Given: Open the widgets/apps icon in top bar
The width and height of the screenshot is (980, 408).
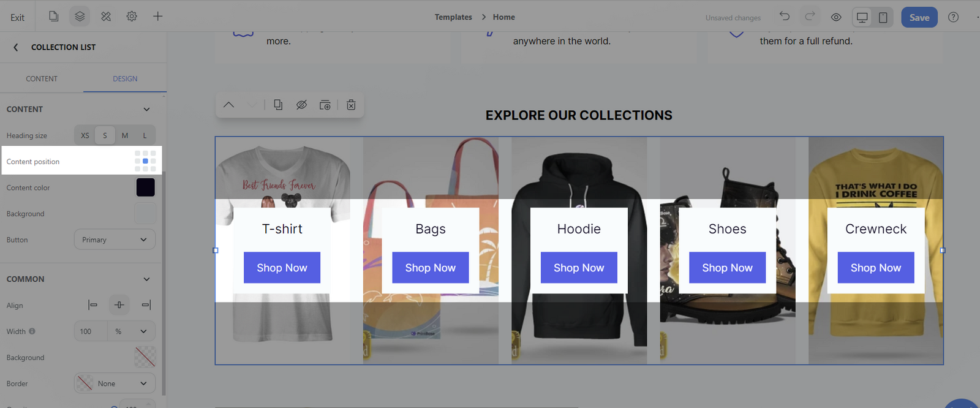Looking at the screenshot, I should [106, 17].
